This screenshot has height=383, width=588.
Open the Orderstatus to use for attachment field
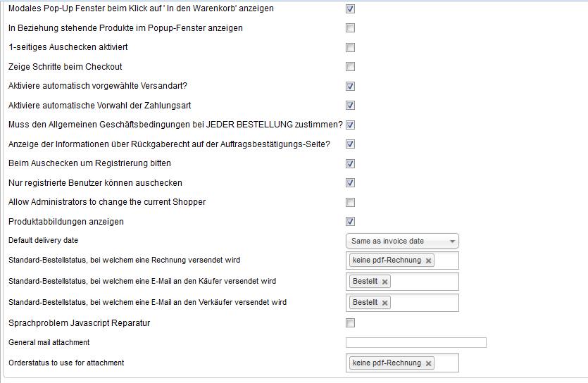(446, 363)
